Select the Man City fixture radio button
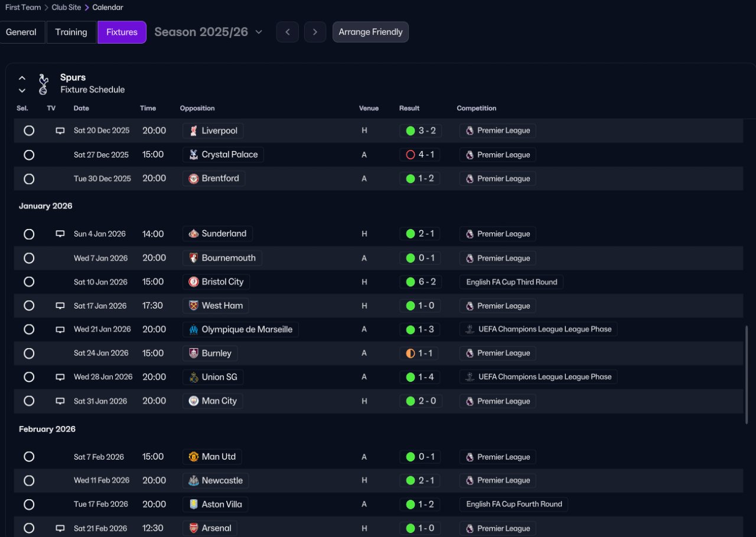This screenshot has height=537, width=756. click(x=29, y=401)
